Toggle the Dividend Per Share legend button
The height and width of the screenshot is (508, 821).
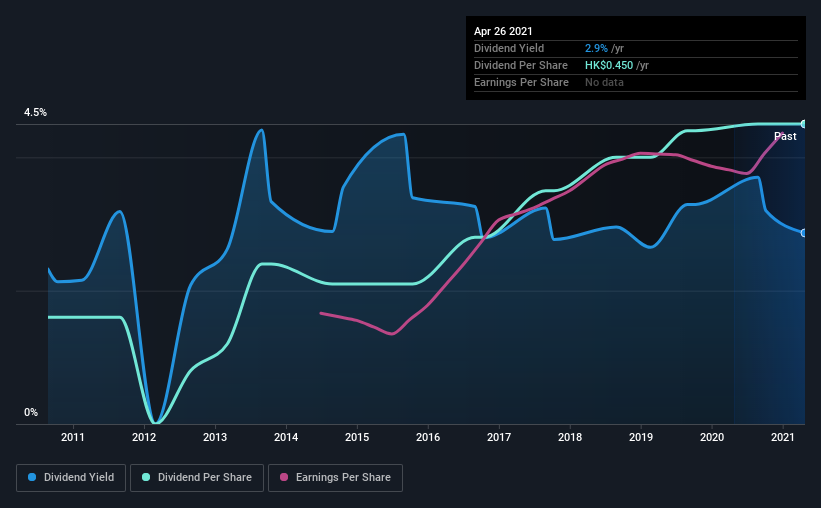click(x=197, y=478)
